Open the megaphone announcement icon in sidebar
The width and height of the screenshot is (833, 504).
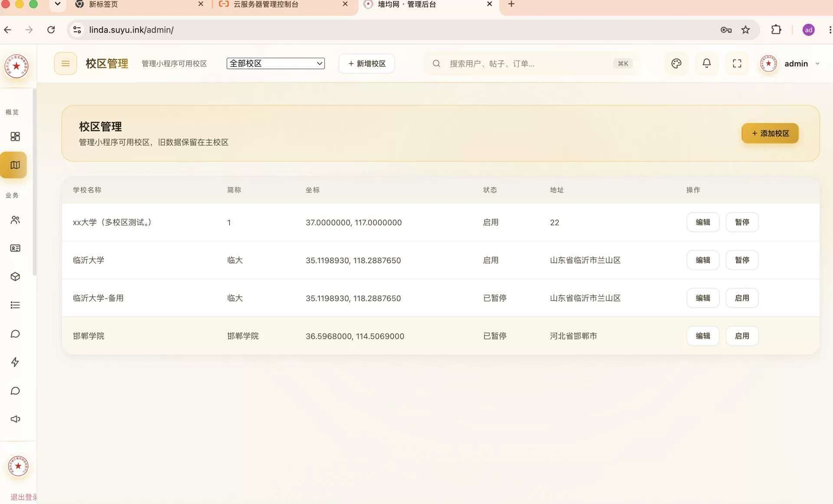tap(15, 419)
